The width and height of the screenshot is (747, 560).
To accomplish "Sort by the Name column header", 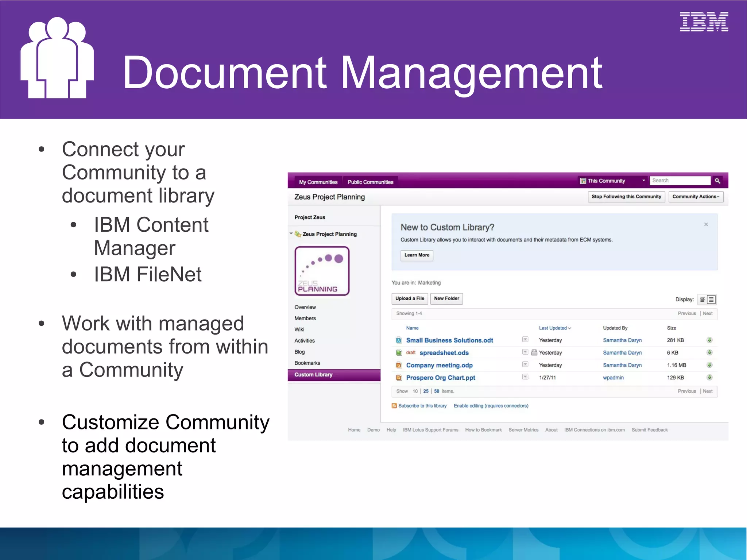I will (x=412, y=328).
